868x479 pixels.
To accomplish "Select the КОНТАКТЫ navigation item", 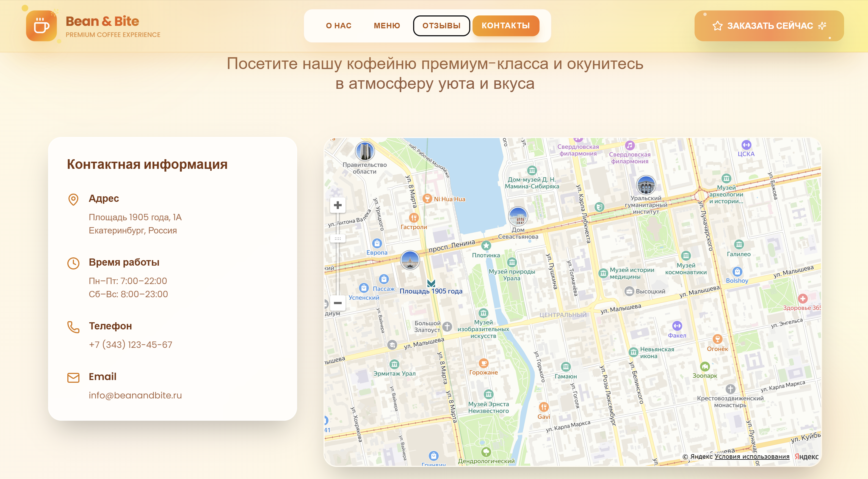I will tap(505, 26).
